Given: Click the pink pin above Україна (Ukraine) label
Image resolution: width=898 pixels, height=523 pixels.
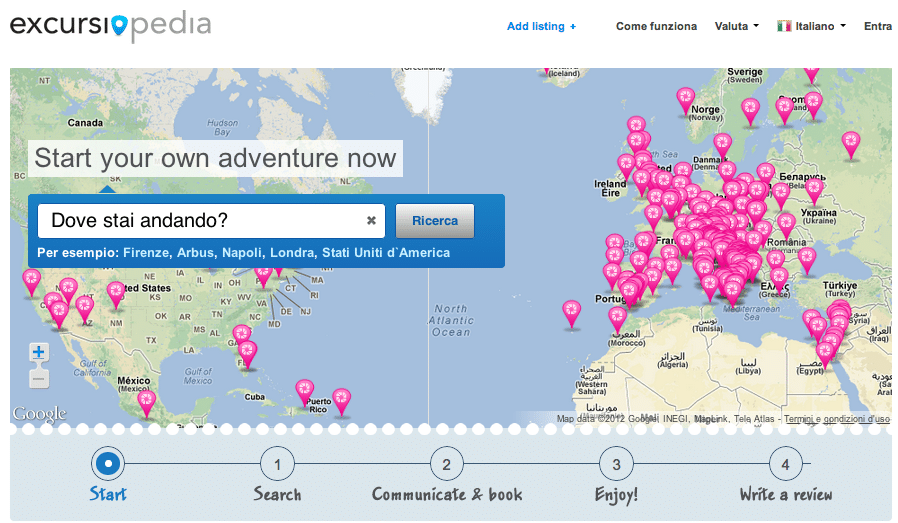Looking at the screenshot, I should (814, 190).
